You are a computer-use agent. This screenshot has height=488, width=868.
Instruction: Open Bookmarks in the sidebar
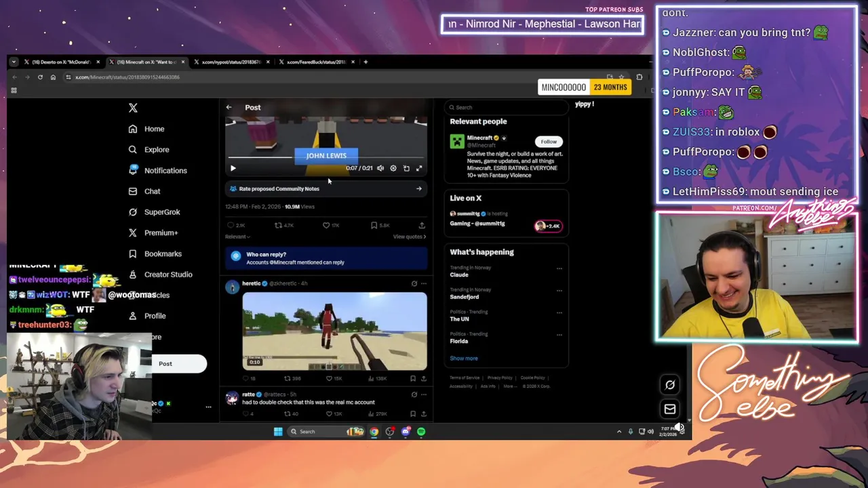pos(155,253)
